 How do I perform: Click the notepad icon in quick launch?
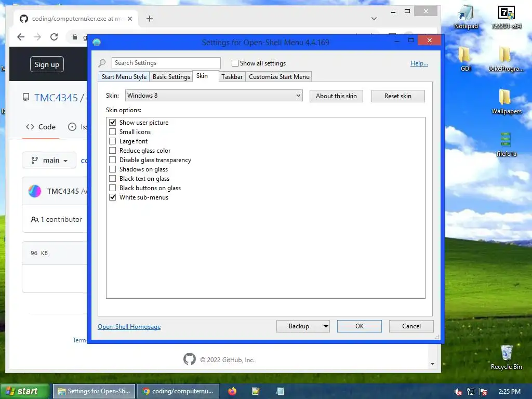[x=256, y=391]
